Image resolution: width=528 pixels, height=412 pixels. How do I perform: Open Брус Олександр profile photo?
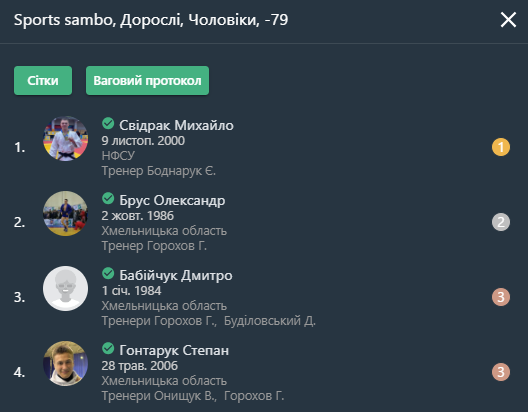click(x=65, y=213)
